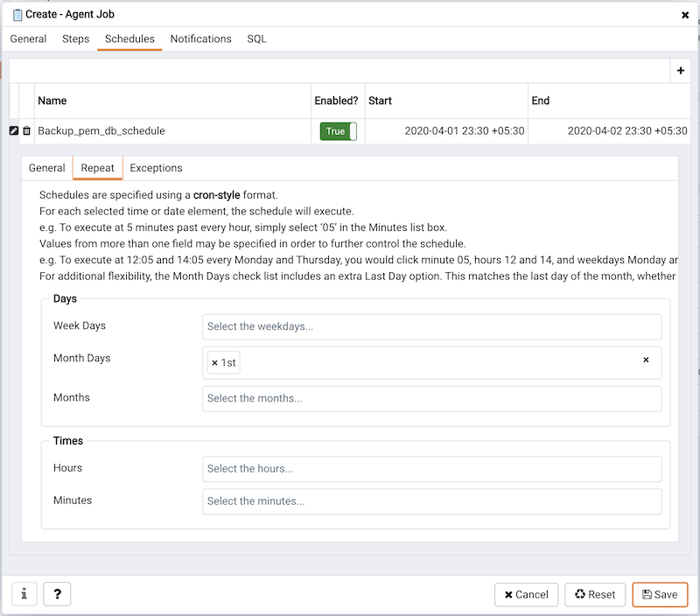Click the Days group heading
The width and height of the screenshot is (700, 616).
(65, 298)
